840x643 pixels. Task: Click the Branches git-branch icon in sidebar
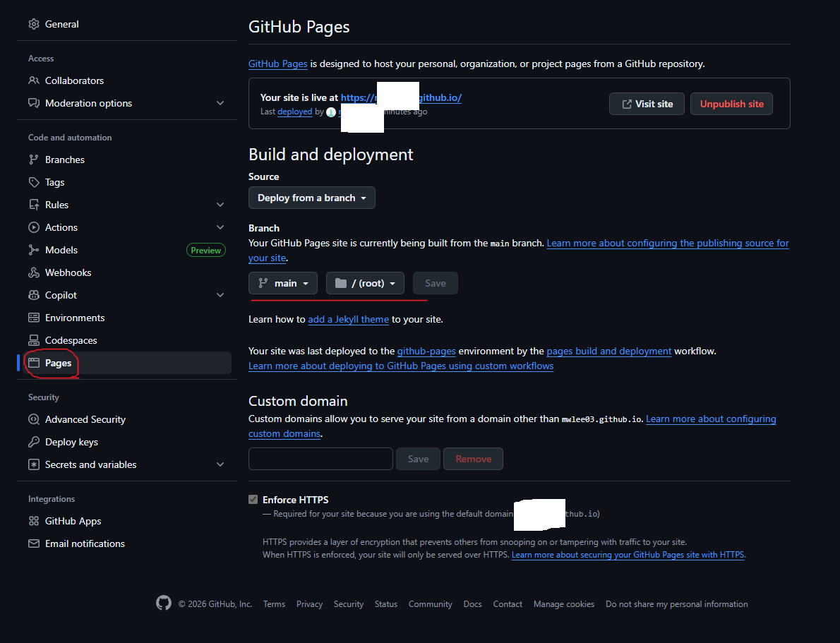(34, 160)
